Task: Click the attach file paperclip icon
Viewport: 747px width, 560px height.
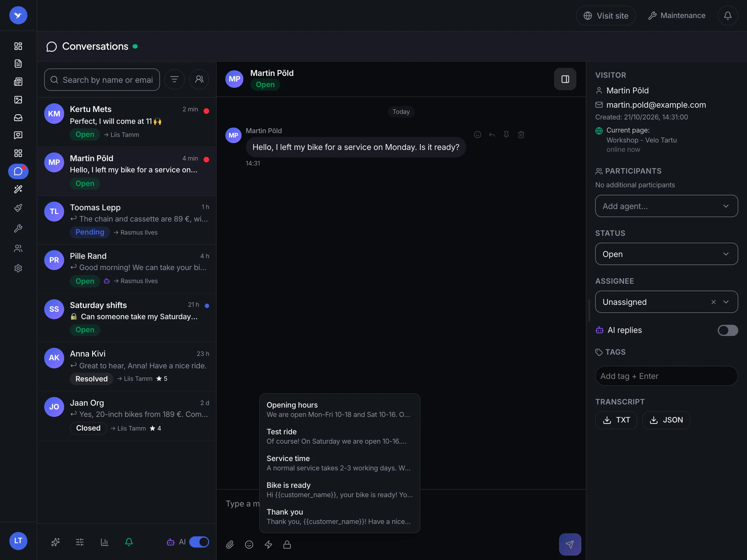Action: coord(230,544)
